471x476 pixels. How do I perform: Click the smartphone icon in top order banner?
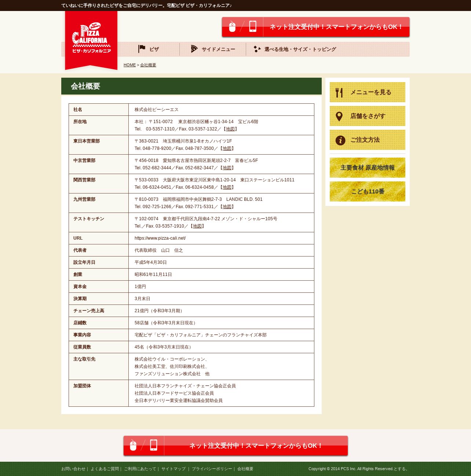pyautogui.click(x=253, y=26)
